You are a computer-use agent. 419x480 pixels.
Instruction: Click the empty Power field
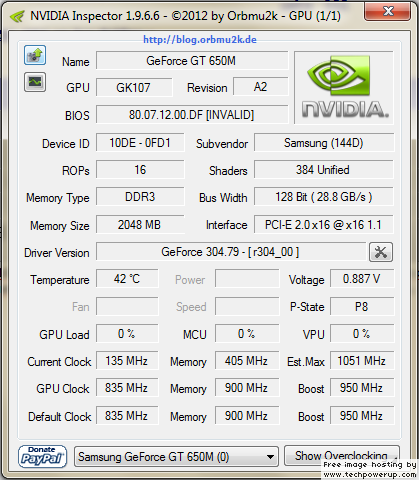click(247, 279)
